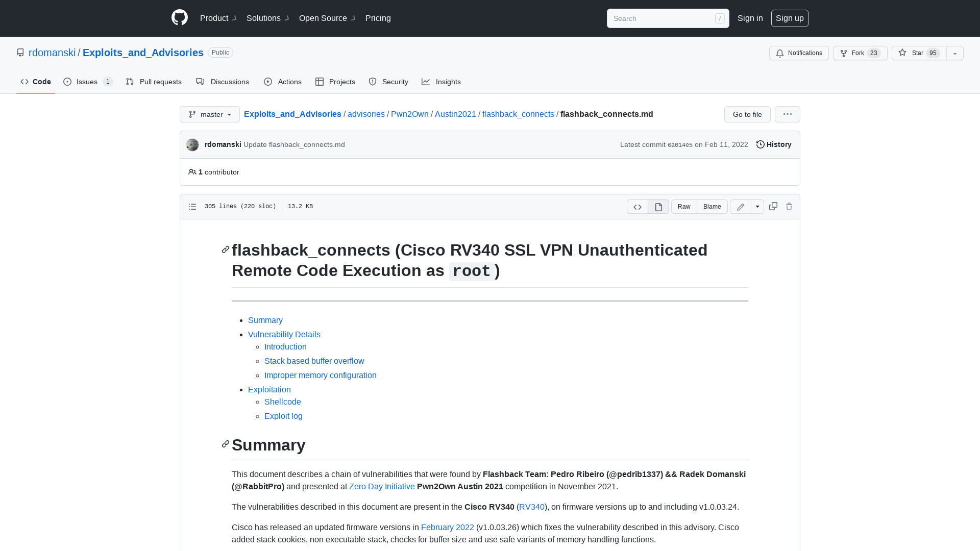Screen dimensions: 980x551
Task: Open the Zero Day Initiative link
Action: click(382, 487)
